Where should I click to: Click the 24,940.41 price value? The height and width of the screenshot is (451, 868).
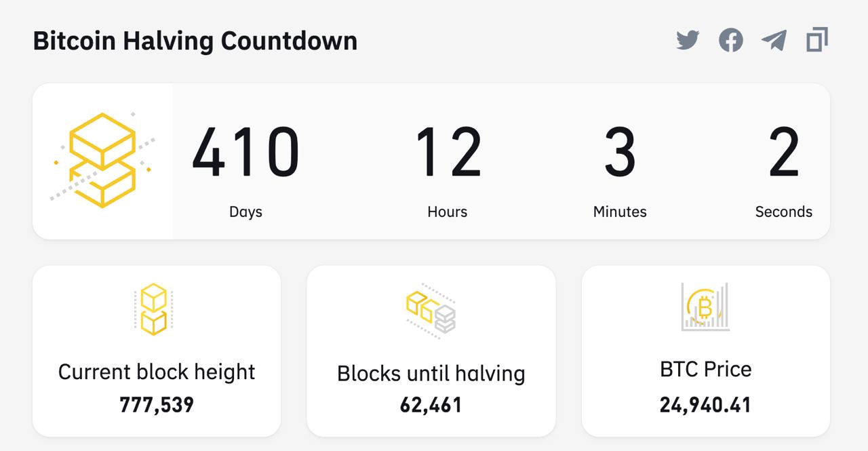coord(705,405)
